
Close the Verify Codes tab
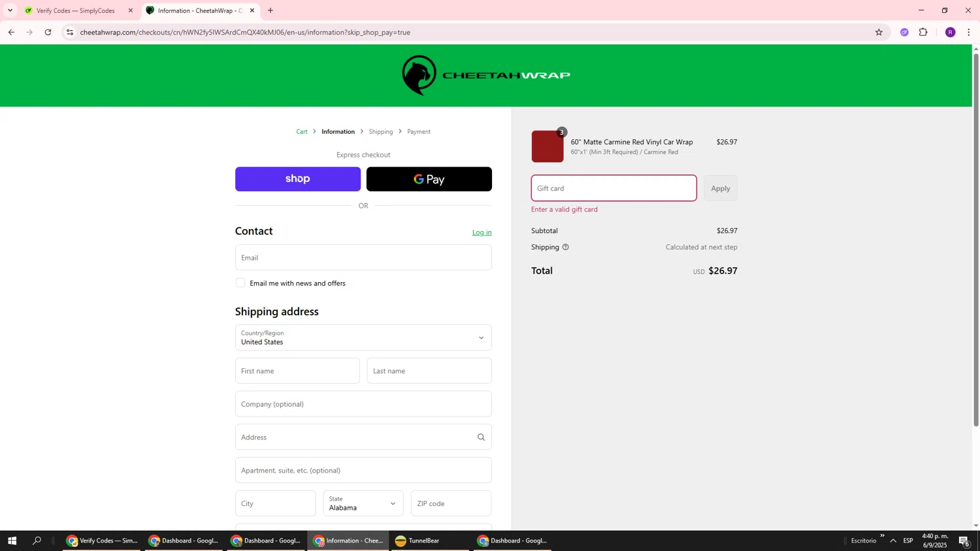click(x=130, y=10)
